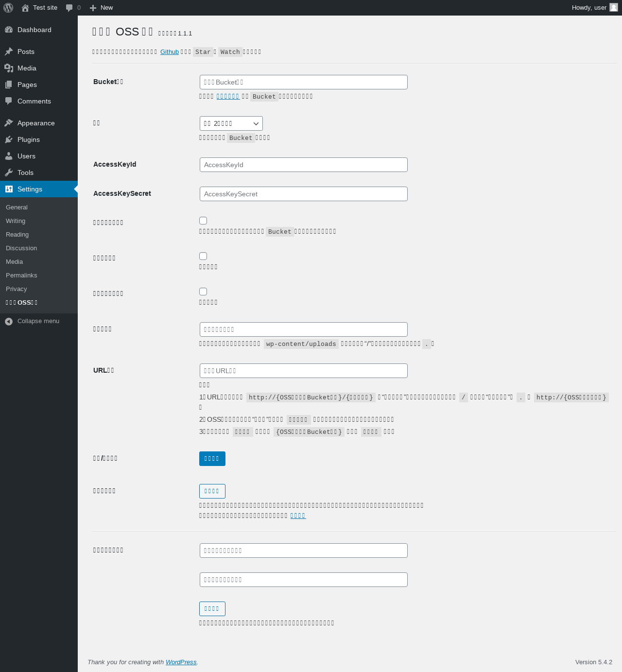Open Reading settings submenu item
The image size is (622, 672).
(x=17, y=234)
